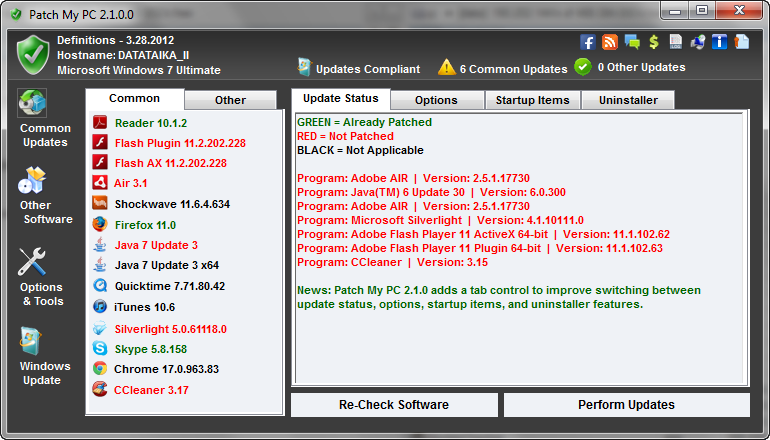Image resolution: width=770 pixels, height=440 pixels.
Task: Select Firefox 11.0 entry
Action: pyautogui.click(x=145, y=225)
